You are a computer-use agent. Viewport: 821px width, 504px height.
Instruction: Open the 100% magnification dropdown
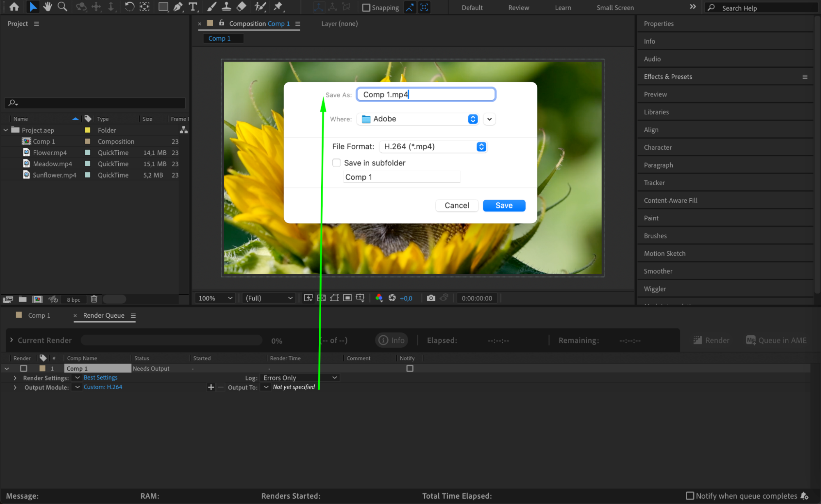click(215, 298)
